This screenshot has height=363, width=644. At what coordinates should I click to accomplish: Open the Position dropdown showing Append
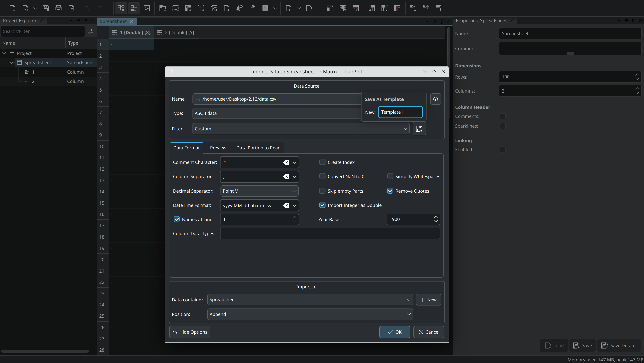pyautogui.click(x=409, y=314)
